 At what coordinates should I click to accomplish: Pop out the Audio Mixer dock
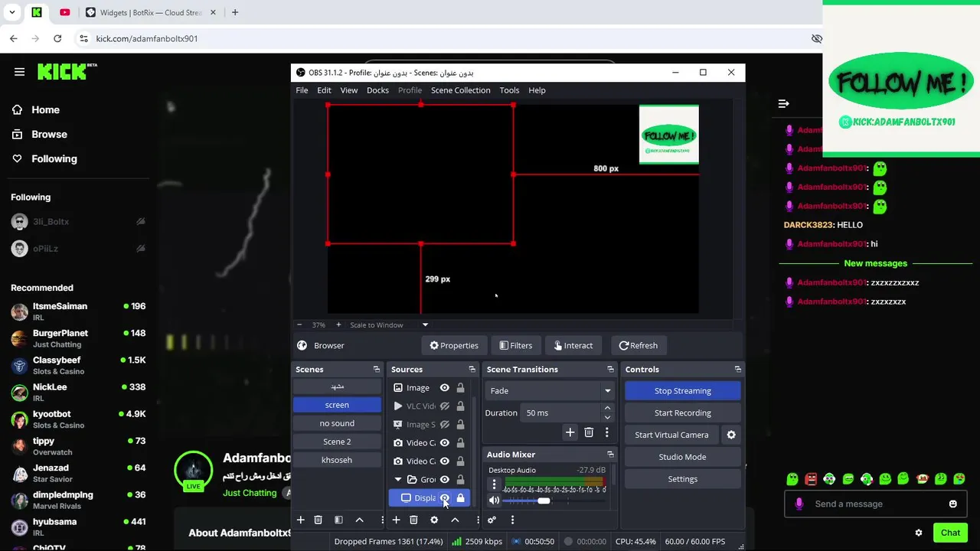click(x=610, y=455)
